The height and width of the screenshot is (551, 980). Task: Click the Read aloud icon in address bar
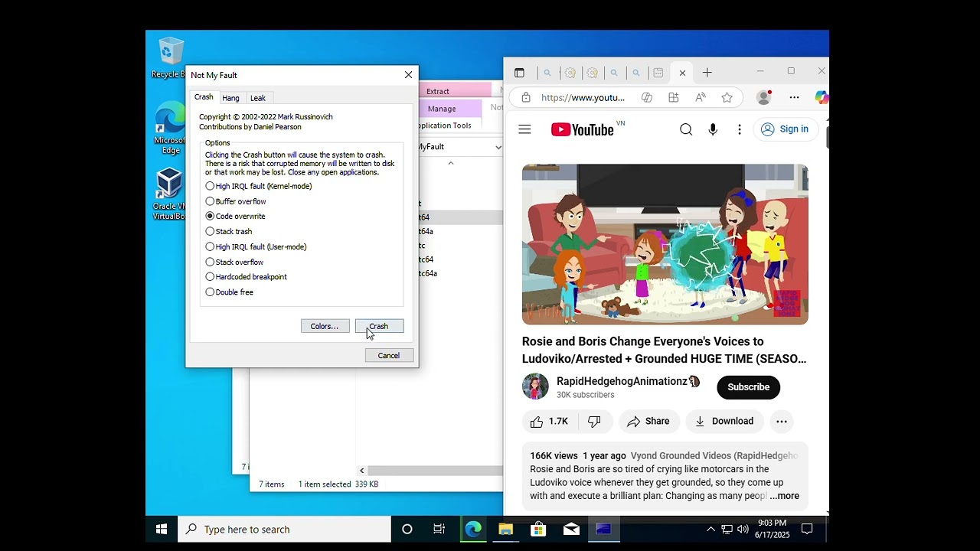tap(700, 97)
